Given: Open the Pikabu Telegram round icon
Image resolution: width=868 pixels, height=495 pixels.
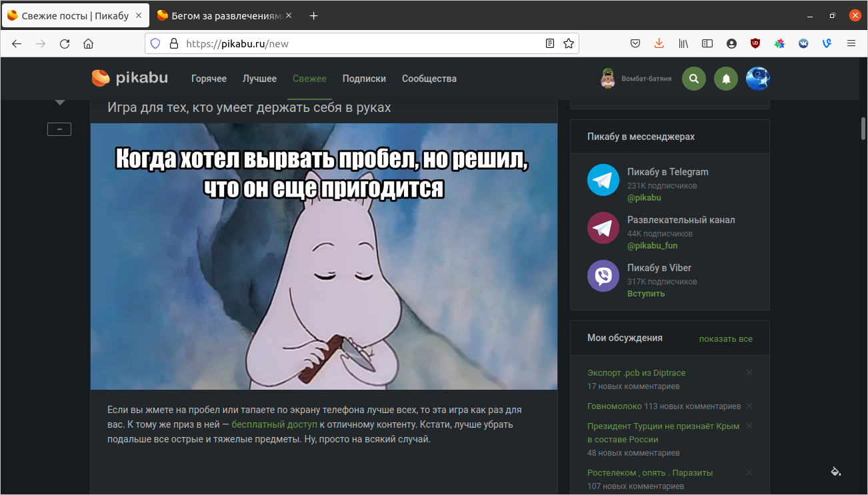Looking at the screenshot, I should 603,180.
